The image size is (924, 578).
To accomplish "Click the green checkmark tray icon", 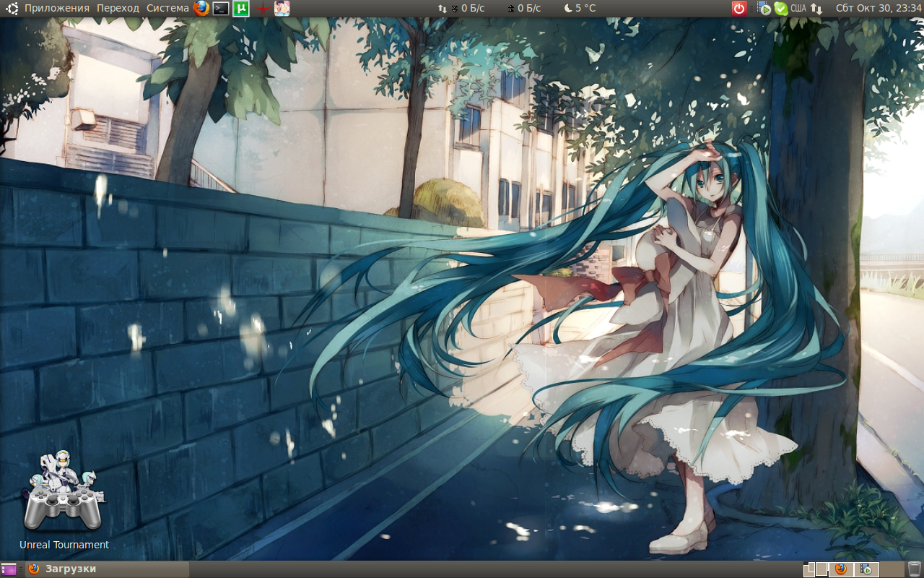I will (780, 9).
